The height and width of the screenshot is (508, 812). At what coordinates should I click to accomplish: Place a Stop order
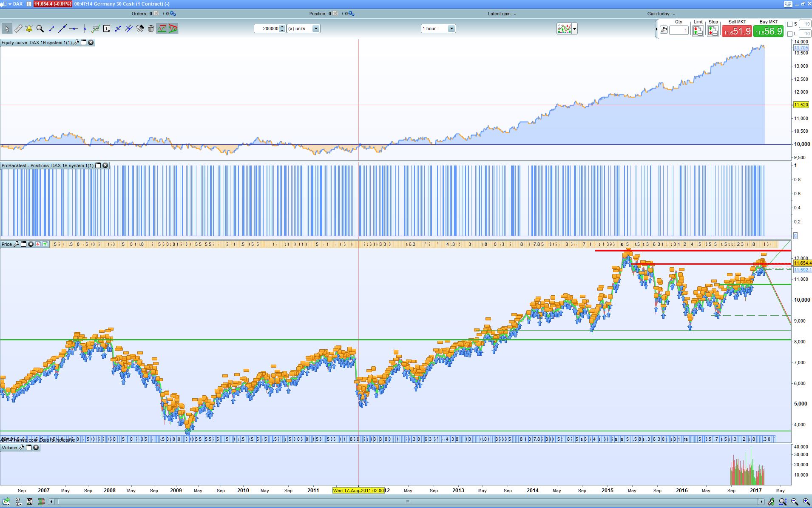[x=713, y=31]
